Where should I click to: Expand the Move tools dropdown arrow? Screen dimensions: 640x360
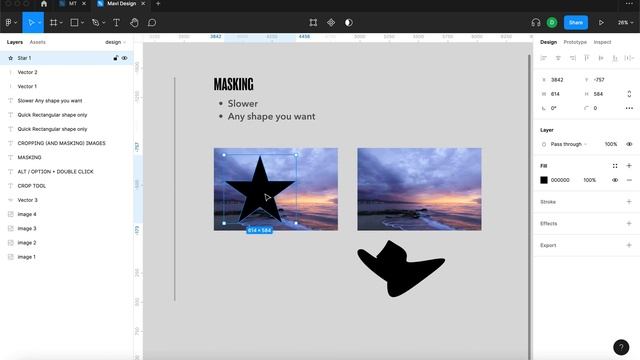(40, 22)
